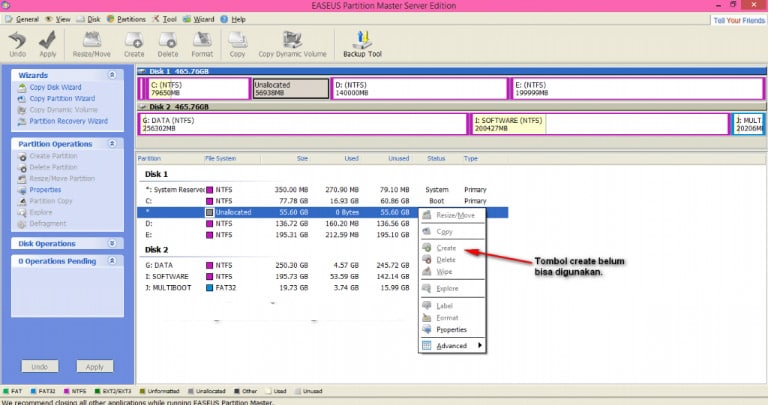Select the Resize/Move toolbar icon
The width and height of the screenshot is (769, 405).
(x=91, y=44)
